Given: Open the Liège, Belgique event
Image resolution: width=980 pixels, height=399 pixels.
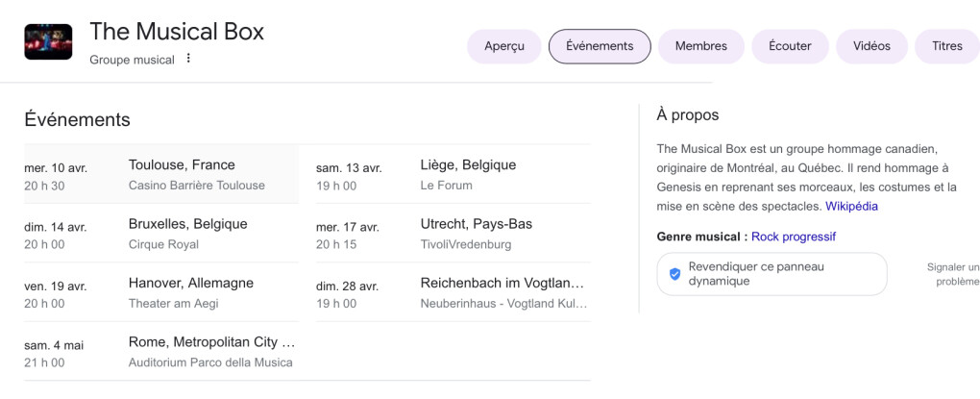Looking at the screenshot, I should (453, 174).
